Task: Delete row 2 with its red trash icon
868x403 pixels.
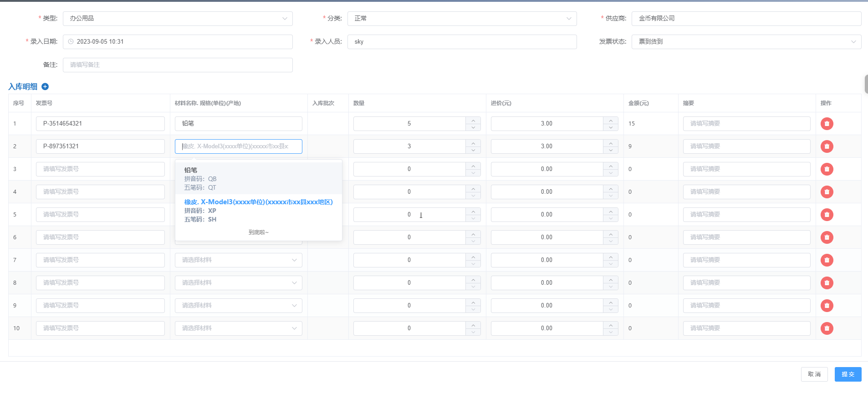Action: click(827, 146)
